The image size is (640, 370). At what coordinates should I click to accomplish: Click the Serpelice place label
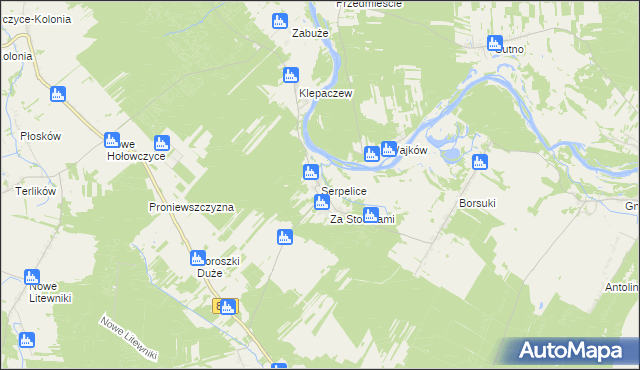tap(344, 191)
